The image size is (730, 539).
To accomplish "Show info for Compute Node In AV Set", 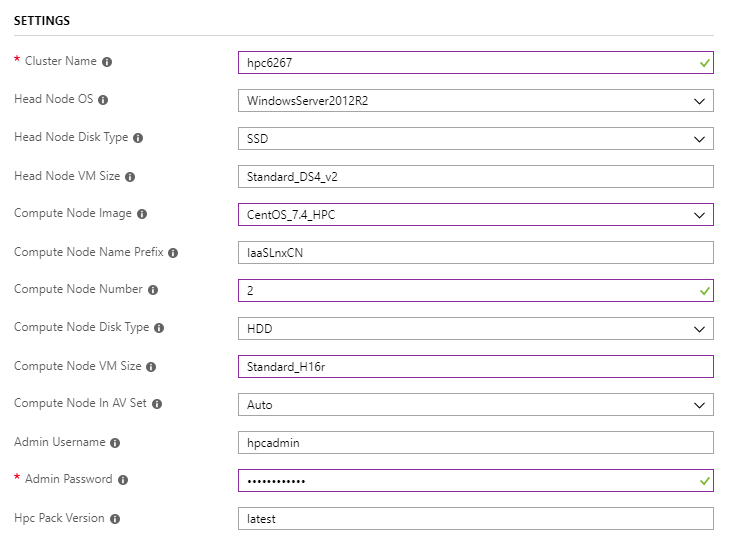I will (x=157, y=404).
